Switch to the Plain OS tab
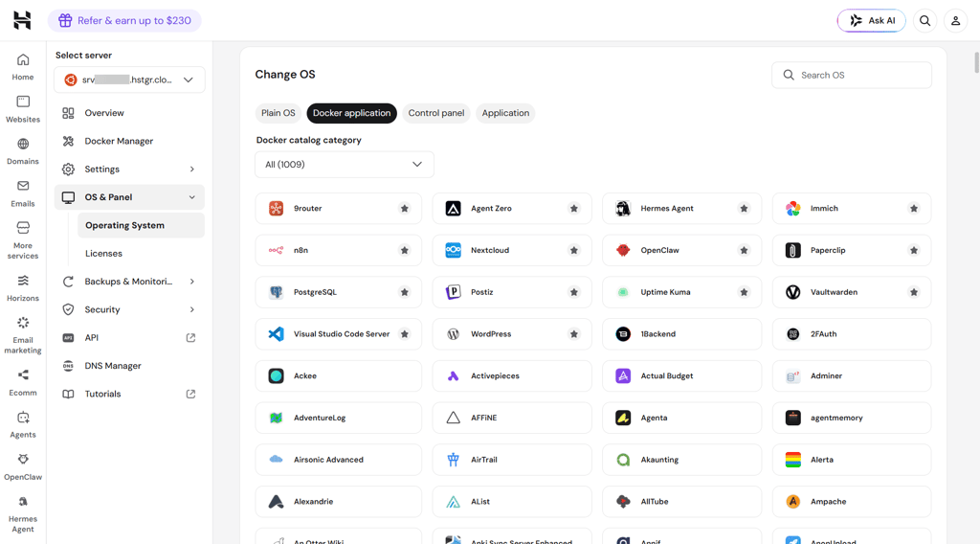Image resolution: width=980 pixels, height=544 pixels. pyautogui.click(x=278, y=113)
